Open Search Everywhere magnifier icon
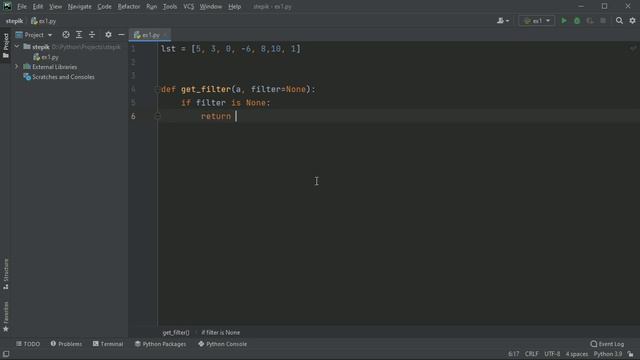The height and width of the screenshot is (360, 640). click(x=619, y=20)
